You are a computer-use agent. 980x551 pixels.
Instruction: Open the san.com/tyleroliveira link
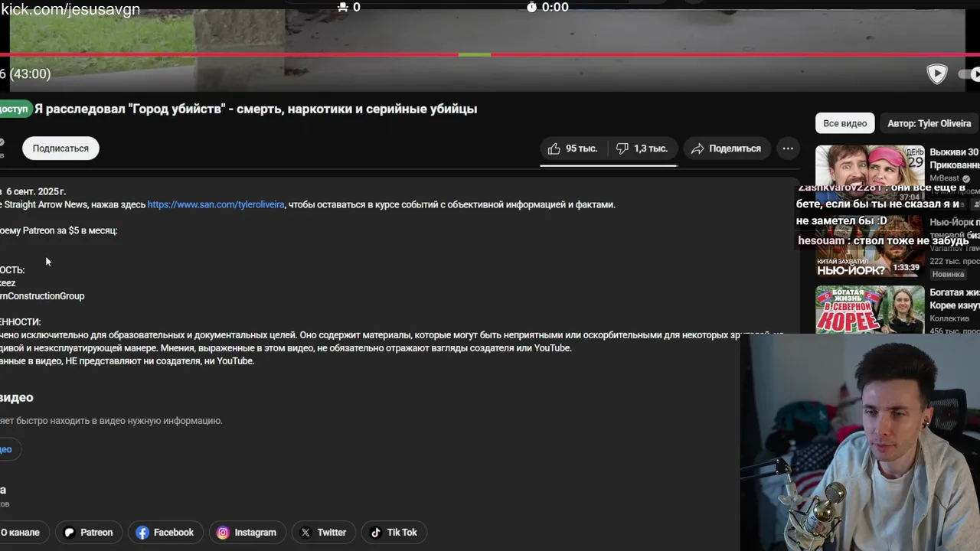tap(216, 204)
